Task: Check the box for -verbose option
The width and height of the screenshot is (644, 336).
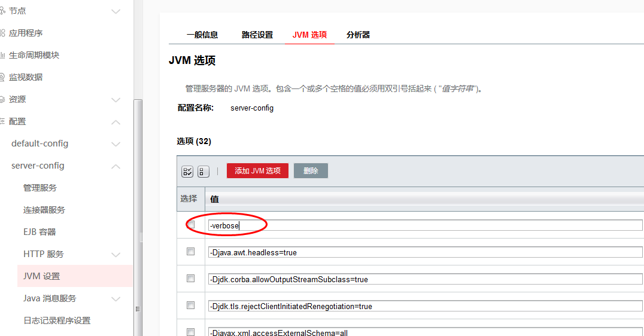Action: pos(191,225)
